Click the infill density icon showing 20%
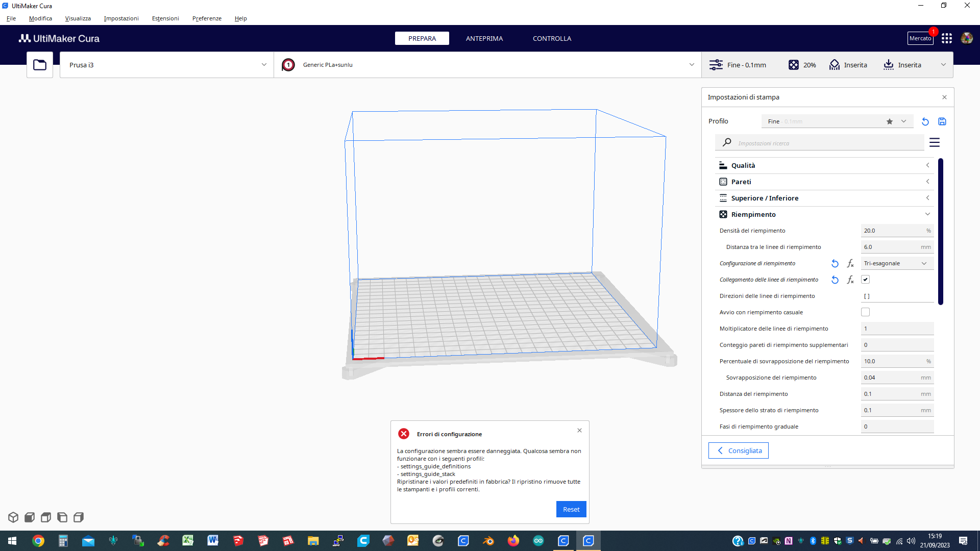Screen dimensions: 980x551 coord(794,65)
